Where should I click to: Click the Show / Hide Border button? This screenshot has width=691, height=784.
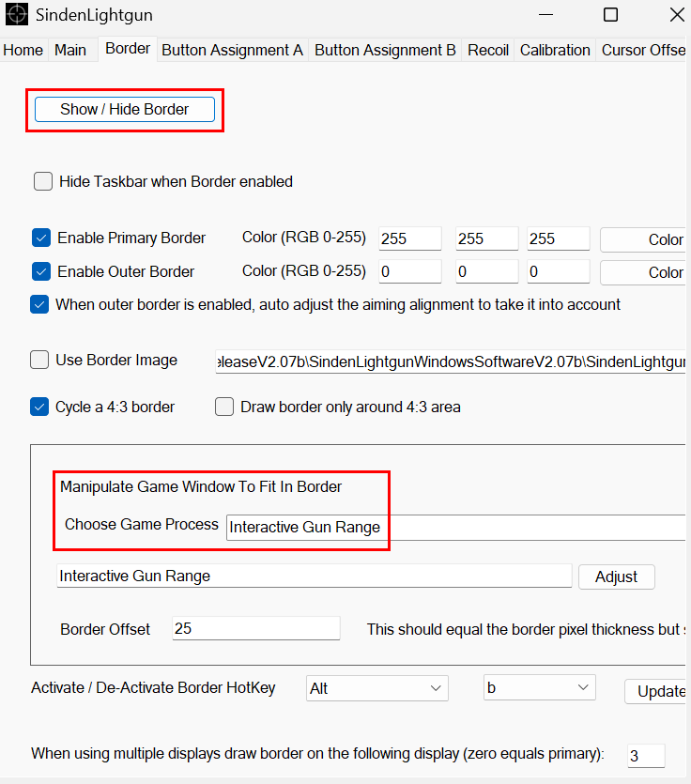point(125,110)
